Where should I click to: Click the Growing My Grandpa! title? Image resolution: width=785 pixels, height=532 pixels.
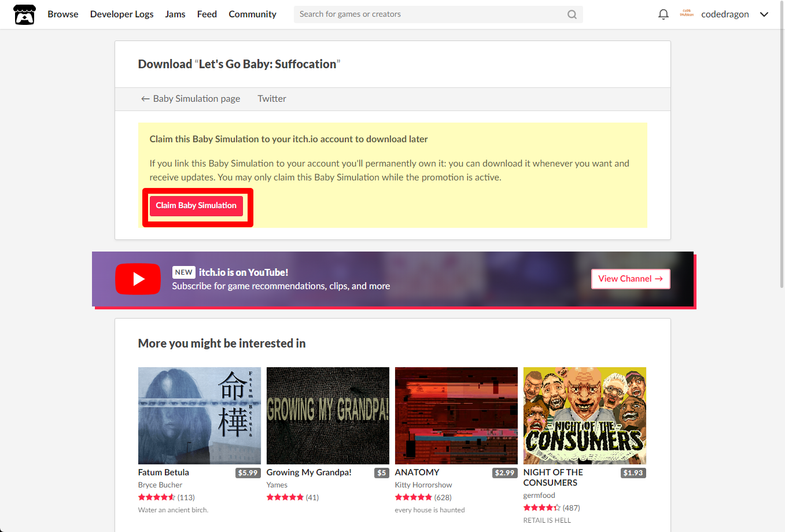click(309, 472)
